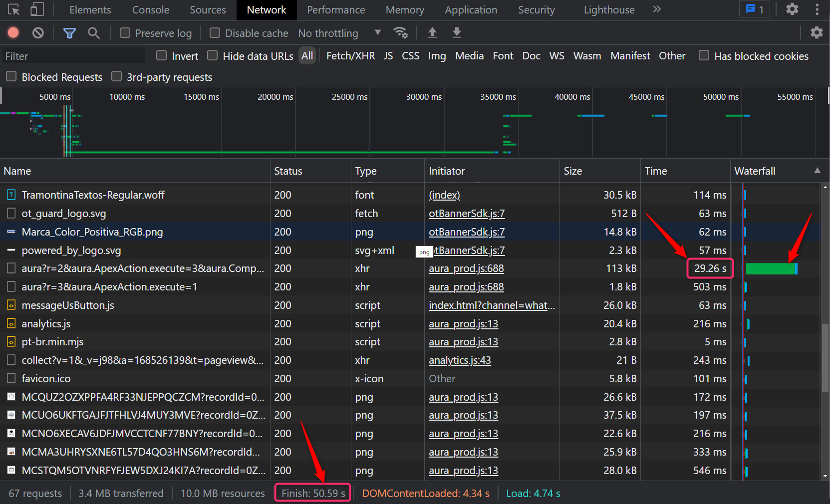Import HAR file with upload arrow
This screenshot has height=504, width=830.
pyautogui.click(x=432, y=33)
